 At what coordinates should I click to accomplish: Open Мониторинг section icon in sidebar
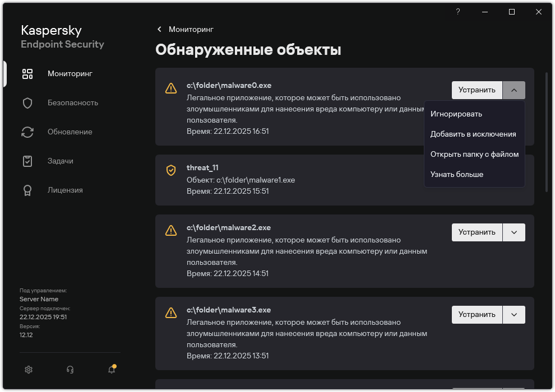[27, 74]
